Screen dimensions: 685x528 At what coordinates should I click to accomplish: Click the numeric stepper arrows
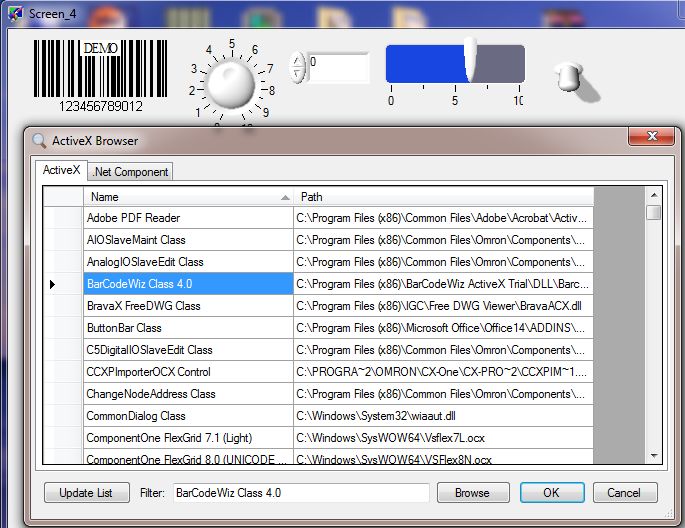point(298,68)
